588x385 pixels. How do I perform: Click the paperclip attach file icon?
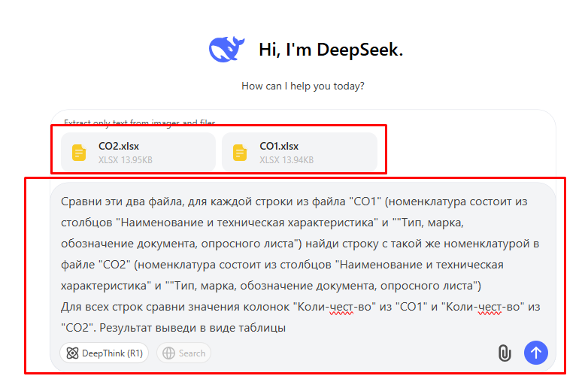[505, 353]
